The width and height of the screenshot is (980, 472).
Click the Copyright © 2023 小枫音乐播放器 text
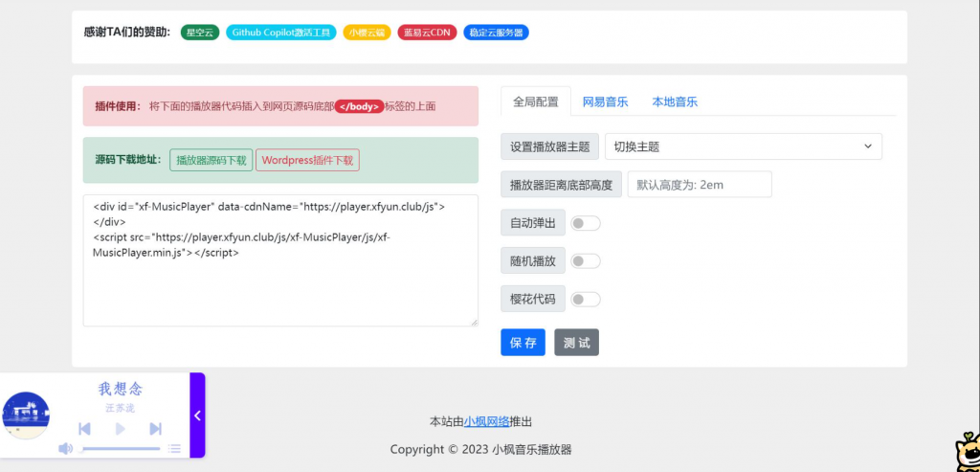pyautogui.click(x=481, y=449)
